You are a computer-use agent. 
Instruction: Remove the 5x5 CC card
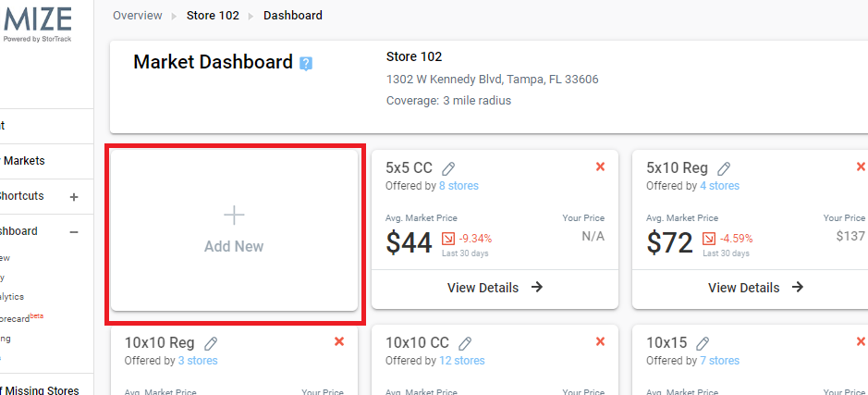click(600, 167)
